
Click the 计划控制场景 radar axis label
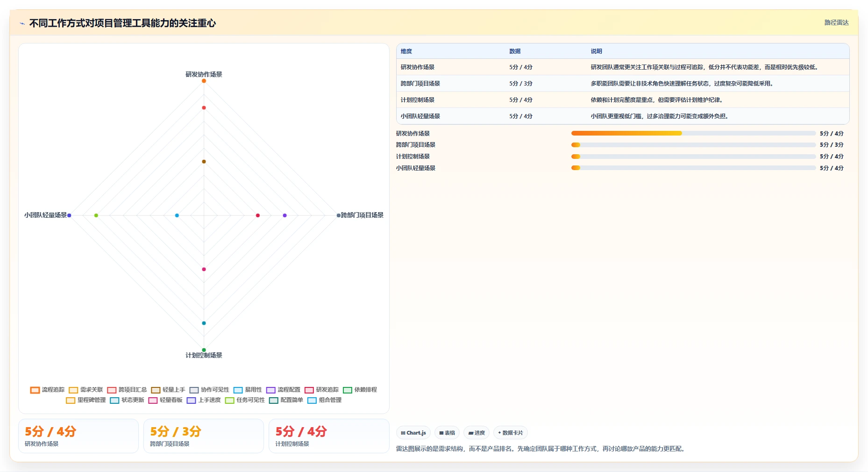204,355
